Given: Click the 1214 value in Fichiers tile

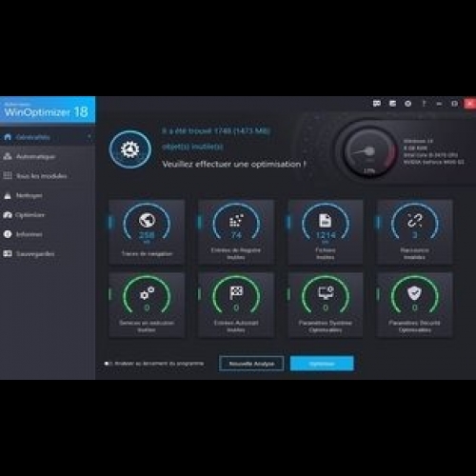Looking at the screenshot, I should click(x=326, y=235).
